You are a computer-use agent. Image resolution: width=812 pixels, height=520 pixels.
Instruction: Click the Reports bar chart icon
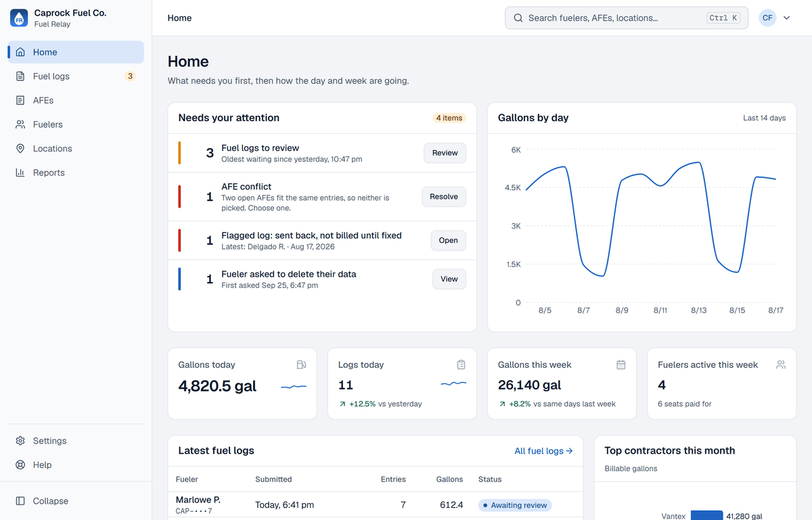point(20,172)
